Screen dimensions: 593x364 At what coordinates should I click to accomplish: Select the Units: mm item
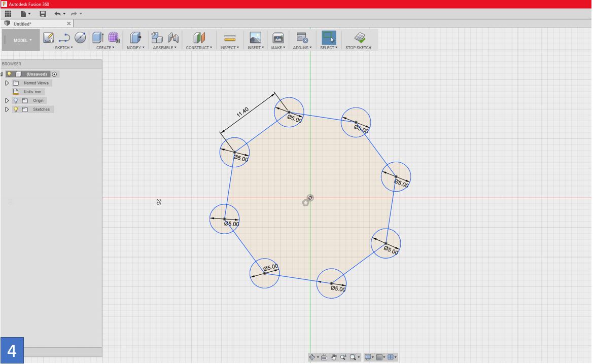32,91
